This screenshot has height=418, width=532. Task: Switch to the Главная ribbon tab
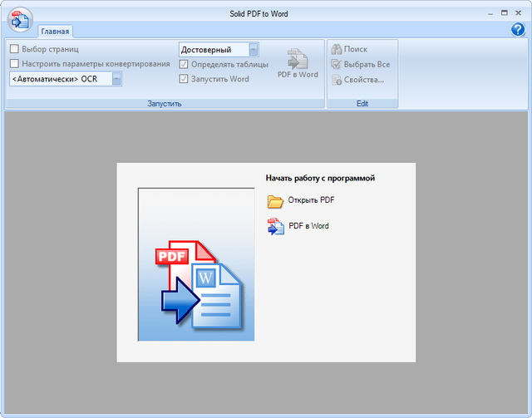point(55,32)
